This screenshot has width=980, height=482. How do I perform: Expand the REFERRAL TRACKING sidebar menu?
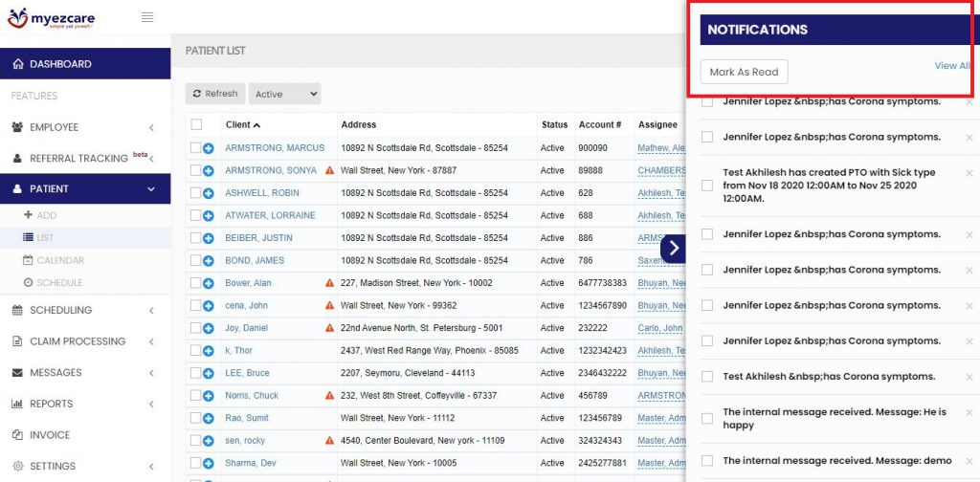click(85, 158)
